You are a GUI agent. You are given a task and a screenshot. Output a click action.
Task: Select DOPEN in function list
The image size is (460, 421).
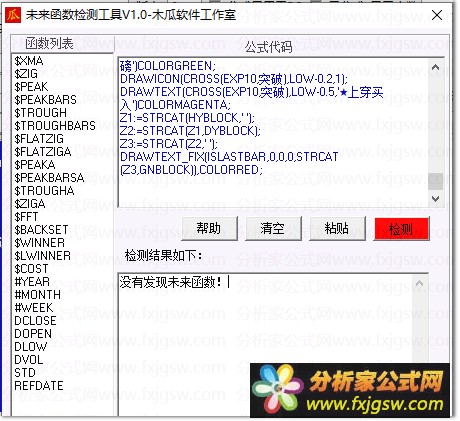(33, 334)
